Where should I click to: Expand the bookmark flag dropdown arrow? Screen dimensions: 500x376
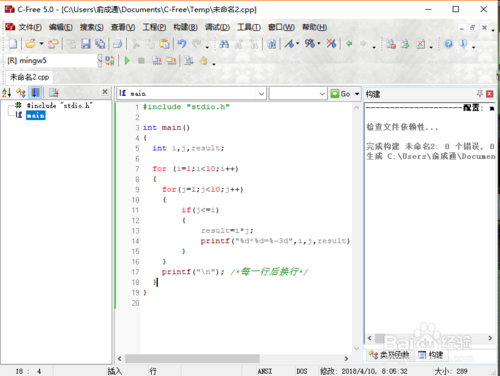coord(298,44)
